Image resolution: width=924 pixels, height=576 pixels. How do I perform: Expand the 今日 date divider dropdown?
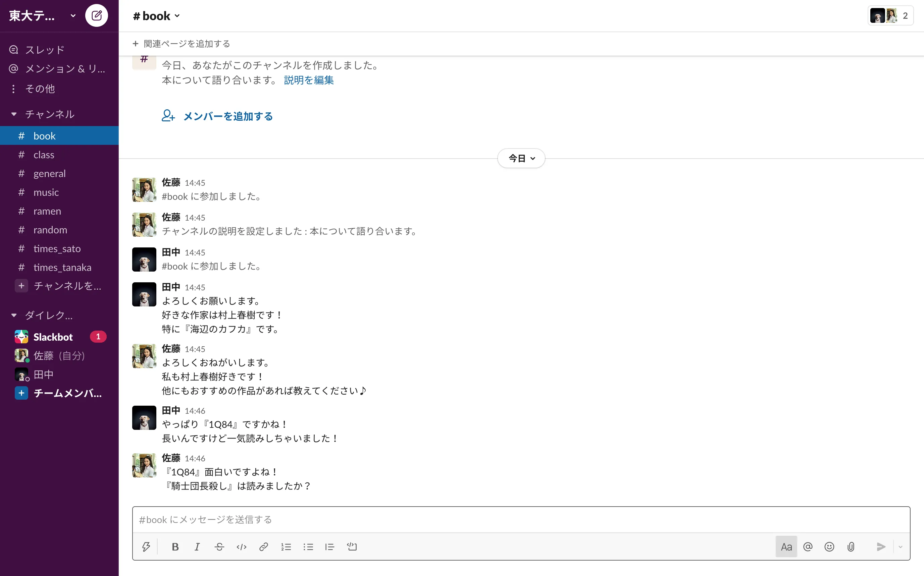coord(521,158)
